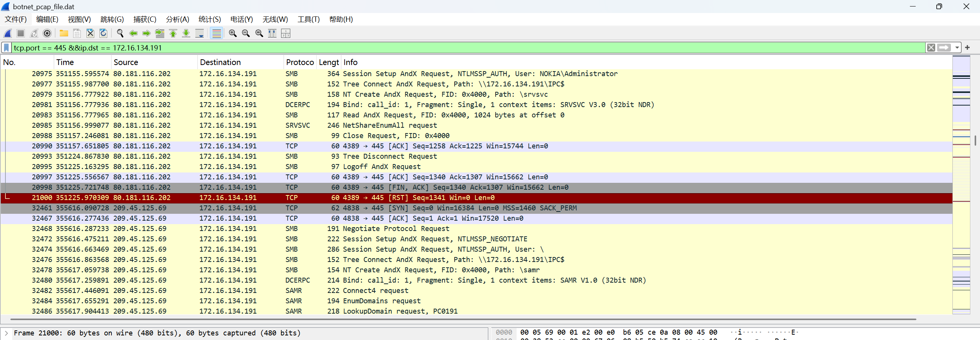The image size is (980, 340).
Task: Sort by the Protocol column header
Action: click(300, 62)
